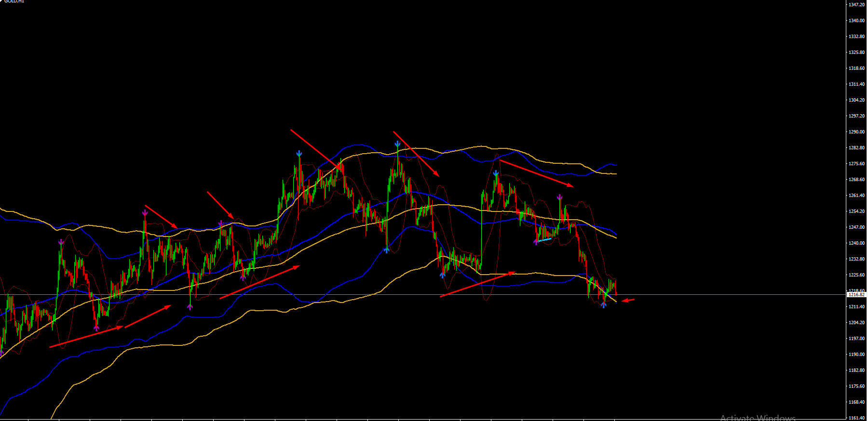Click the 1261.40 price scale label

tap(856, 196)
